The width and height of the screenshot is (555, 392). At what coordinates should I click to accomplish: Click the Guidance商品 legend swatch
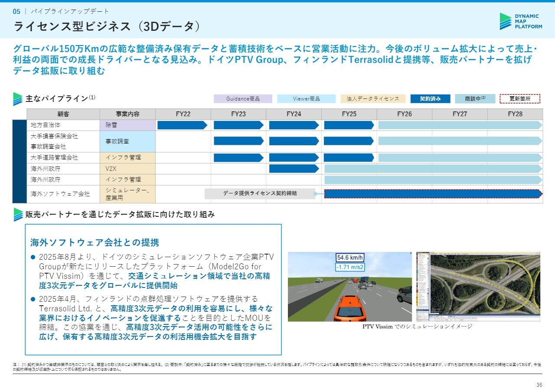tap(243, 99)
